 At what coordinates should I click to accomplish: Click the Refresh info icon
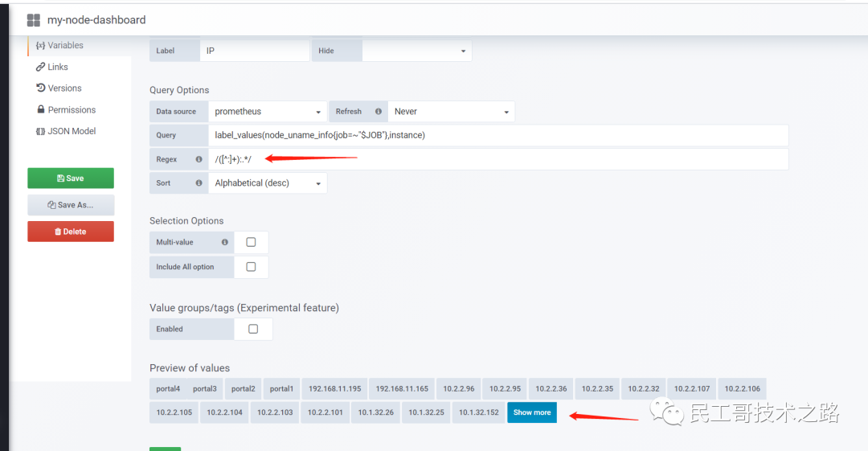(x=378, y=112)
